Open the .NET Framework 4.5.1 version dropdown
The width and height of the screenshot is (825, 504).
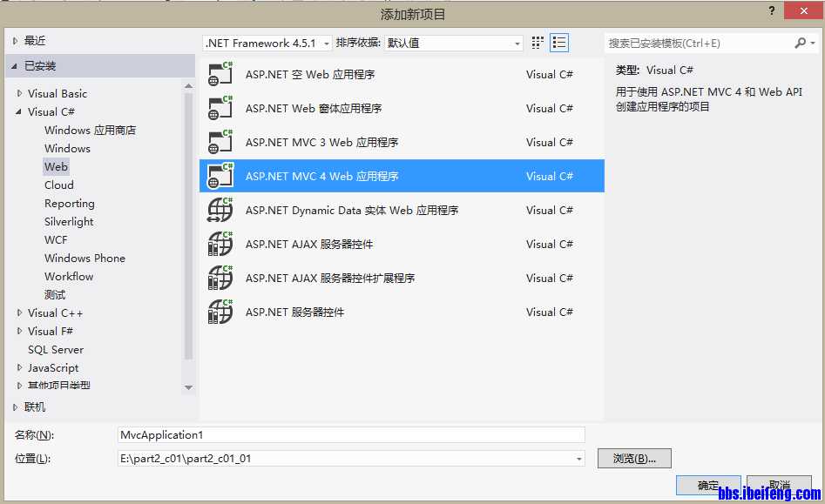267,44
